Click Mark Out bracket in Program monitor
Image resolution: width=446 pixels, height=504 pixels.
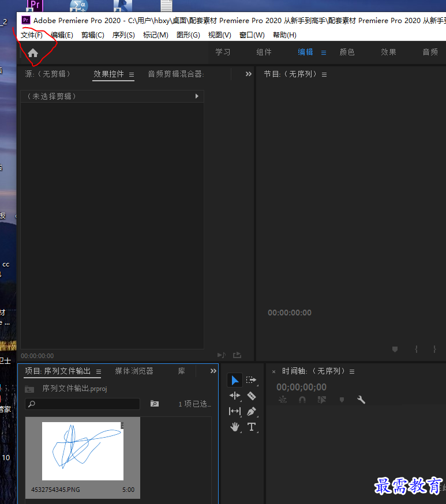[x=434, y=349]
